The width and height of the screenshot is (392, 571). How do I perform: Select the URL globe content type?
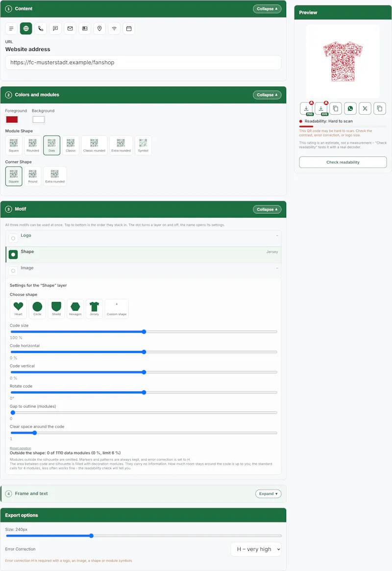(26, 28)
